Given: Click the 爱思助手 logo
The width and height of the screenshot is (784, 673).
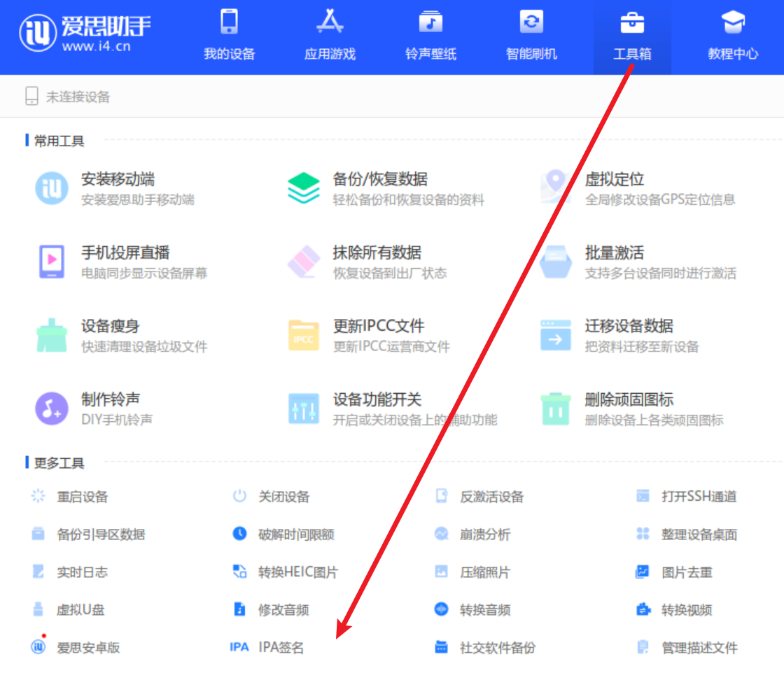Looking at the screenshot, I should click(x=85, y=33).
